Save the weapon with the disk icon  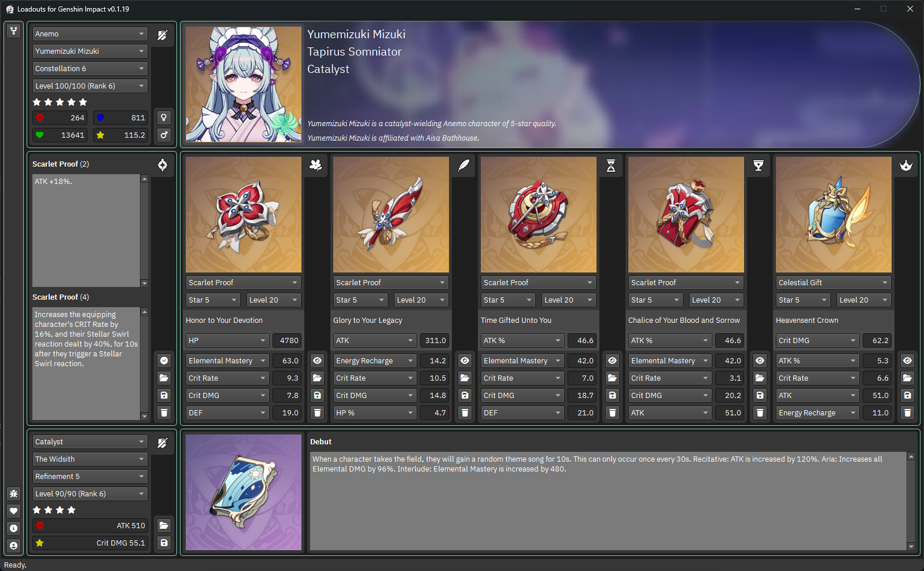click(164, 543)
